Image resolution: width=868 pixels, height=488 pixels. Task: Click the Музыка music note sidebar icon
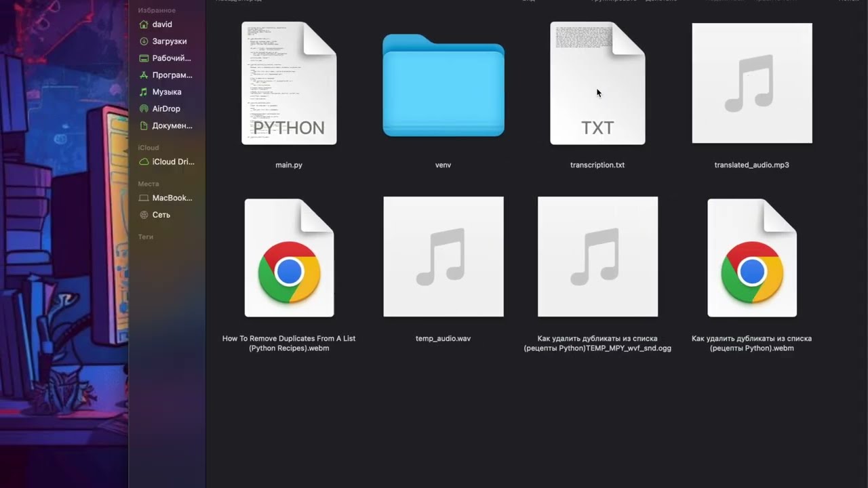point(144,92)
